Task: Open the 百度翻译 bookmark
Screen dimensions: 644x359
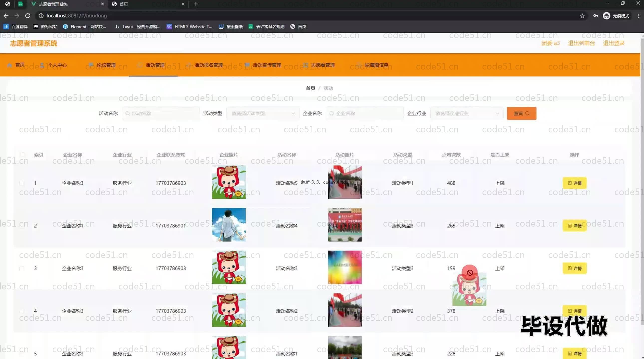Action: (15, 26)
